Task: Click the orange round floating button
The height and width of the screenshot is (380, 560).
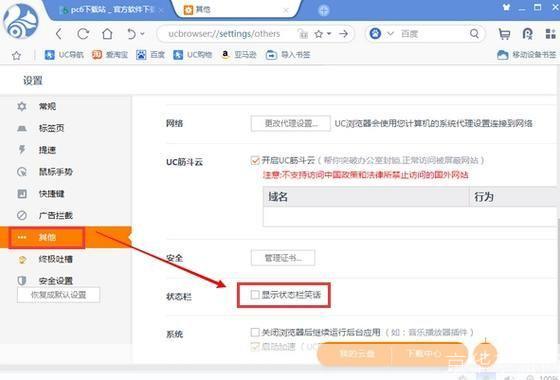Action: point(485,355)
